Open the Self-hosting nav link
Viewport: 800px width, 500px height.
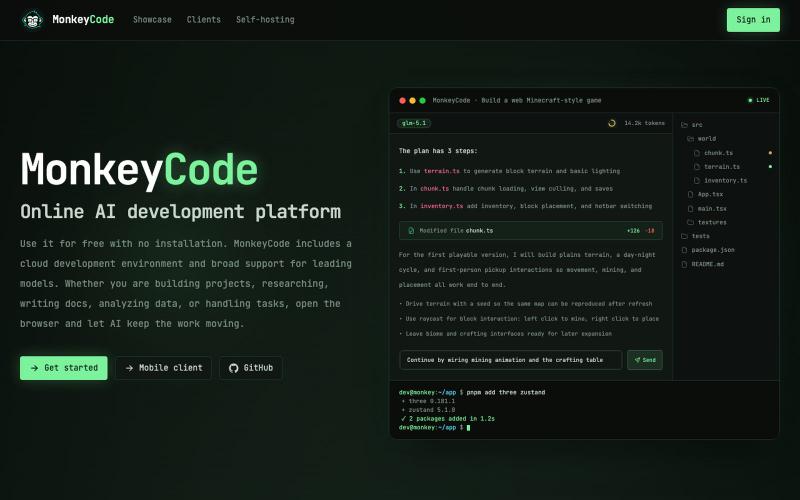click(x=265, y=19)
